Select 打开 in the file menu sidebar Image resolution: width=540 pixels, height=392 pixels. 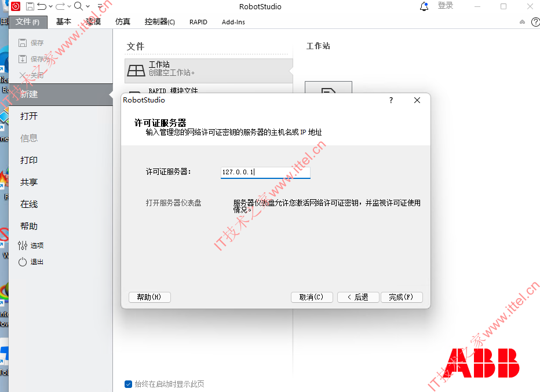click(x=29, y=116)
